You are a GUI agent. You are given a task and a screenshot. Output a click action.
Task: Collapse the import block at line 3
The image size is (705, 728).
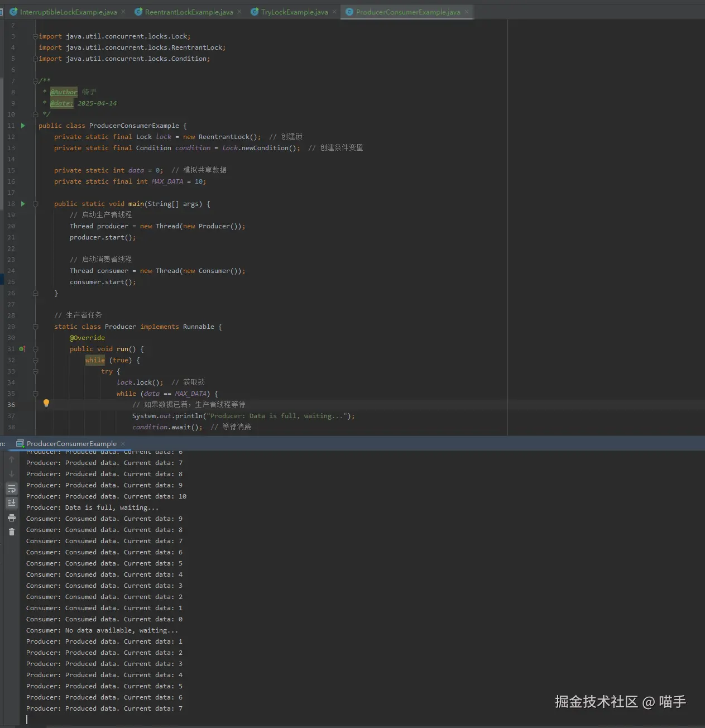(x=35, y=36)
